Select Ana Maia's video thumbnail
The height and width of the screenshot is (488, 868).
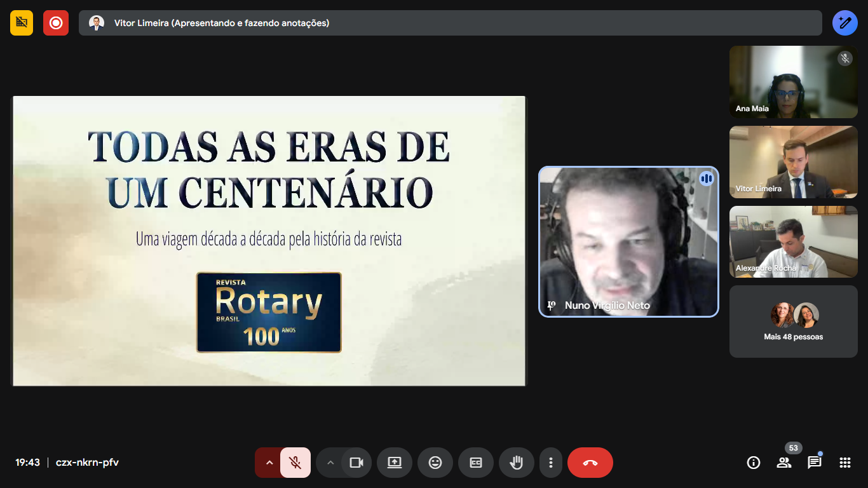(793, 82)
